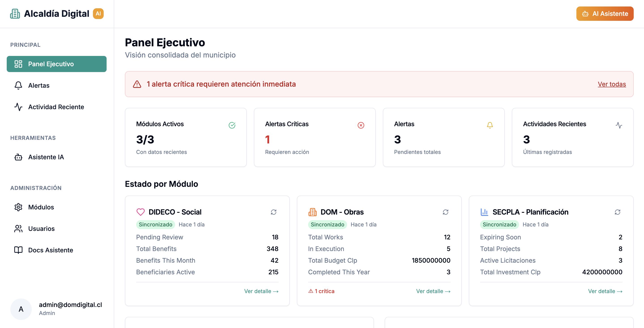Open Usuarios under Administración

[56, 229]
